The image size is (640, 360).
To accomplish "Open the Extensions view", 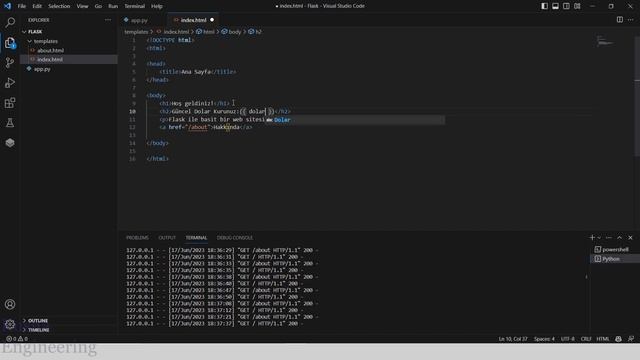I will tap(10, 102).
